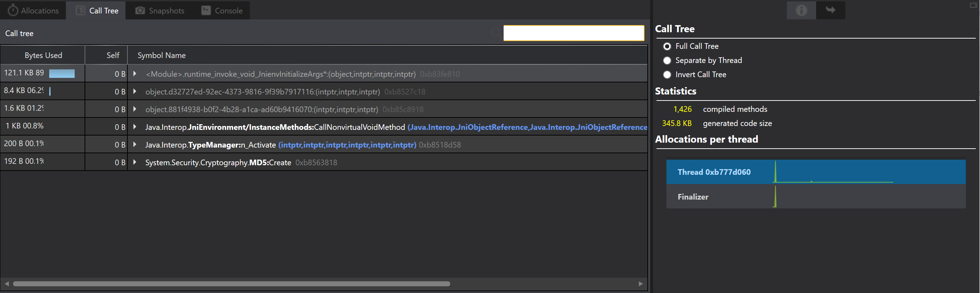Viewport: 980px width, 293px height.
Task: Select the Finalizer thread row
Action: pyautogui.click(x=816, y=197)
